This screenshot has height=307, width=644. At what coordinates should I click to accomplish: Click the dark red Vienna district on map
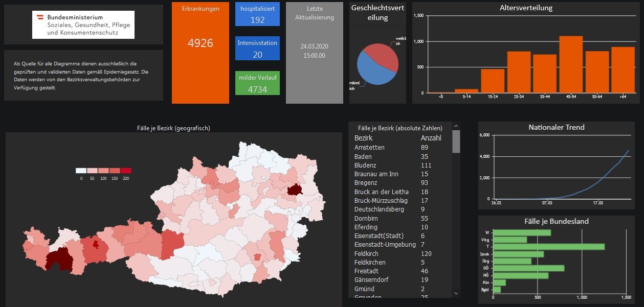click(295, 190)
